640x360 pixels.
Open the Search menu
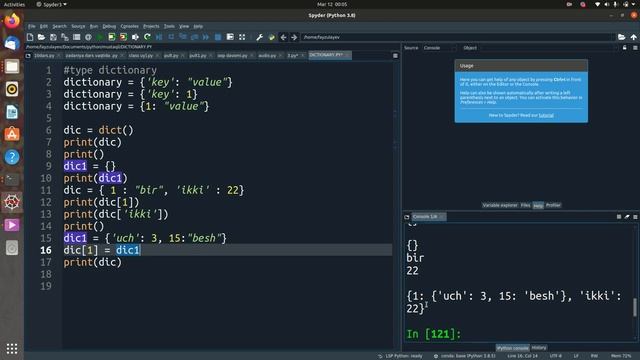[x=59, y=26]
